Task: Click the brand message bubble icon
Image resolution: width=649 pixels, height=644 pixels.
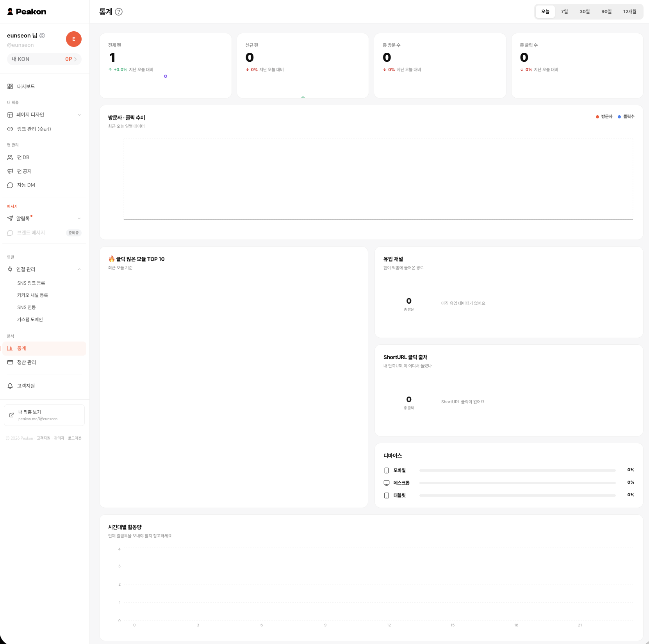Action: coord(10,233)
